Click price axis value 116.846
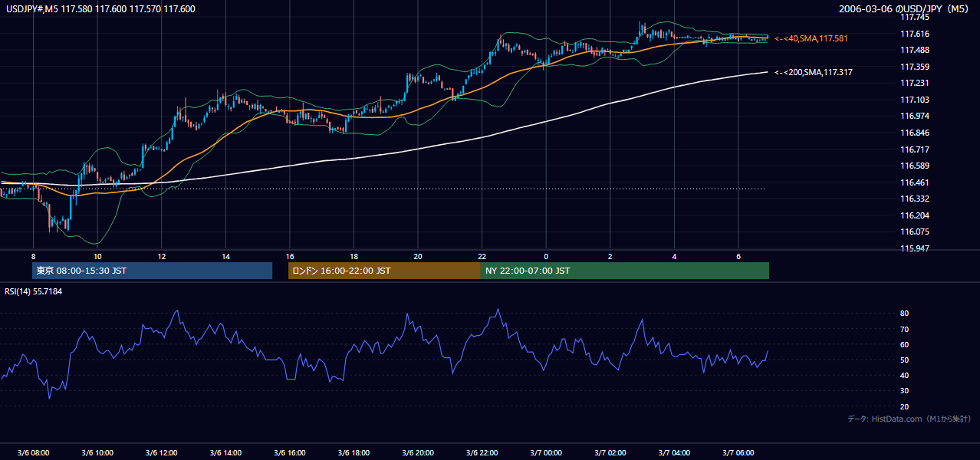980x460 pixels. point(916,133)
